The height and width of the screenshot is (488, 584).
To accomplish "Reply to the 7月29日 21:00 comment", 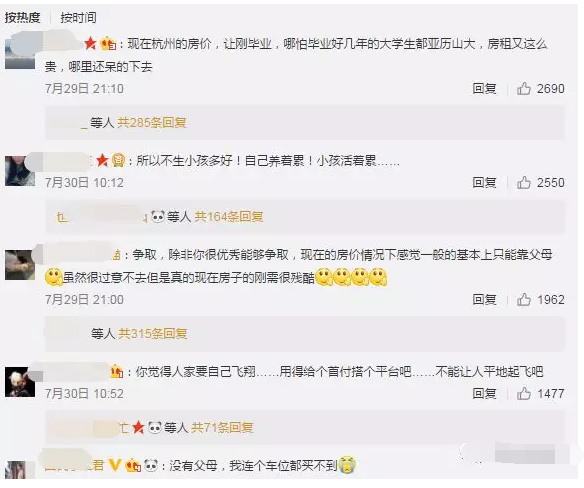I will [x=484, y=300].
